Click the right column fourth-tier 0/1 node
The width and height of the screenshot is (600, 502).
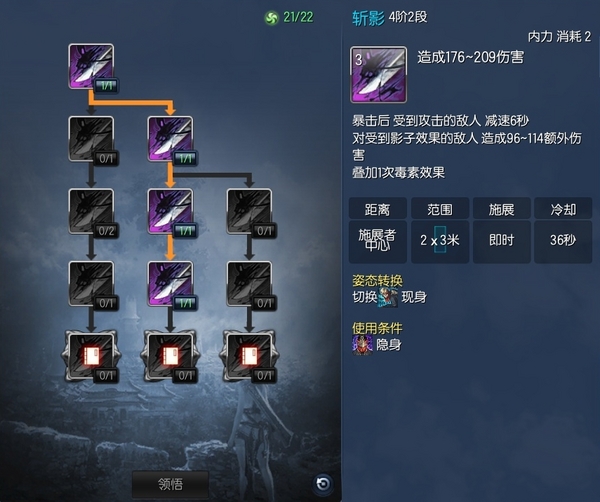click(x=249, y=284)
